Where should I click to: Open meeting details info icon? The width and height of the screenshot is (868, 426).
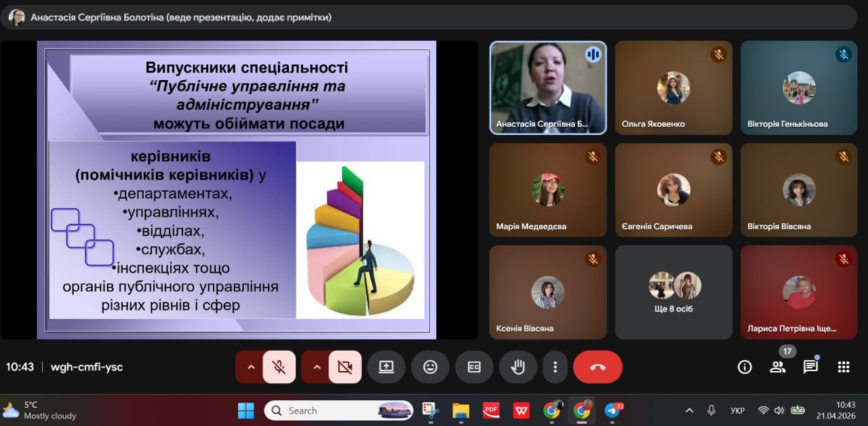tap(745, 367)
